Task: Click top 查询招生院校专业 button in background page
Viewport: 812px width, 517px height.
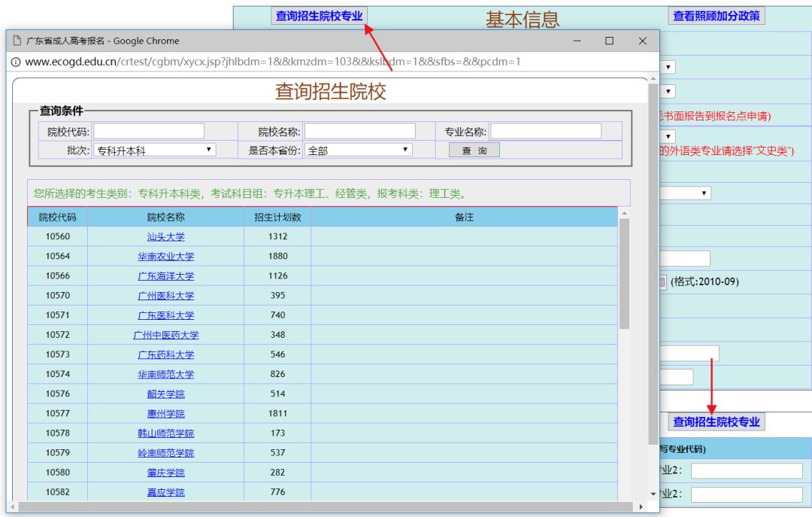Action: (x=319, y=16)
